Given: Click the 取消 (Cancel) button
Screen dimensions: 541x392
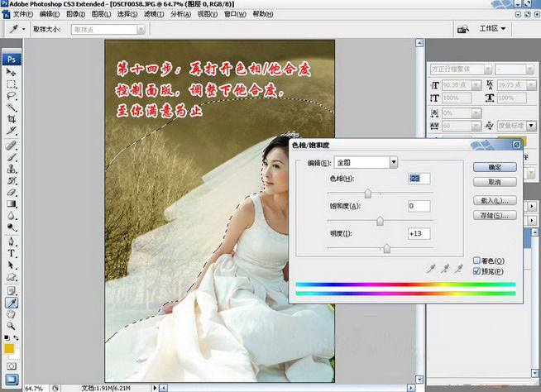Looking at the screenshot, I should (495, 182).
